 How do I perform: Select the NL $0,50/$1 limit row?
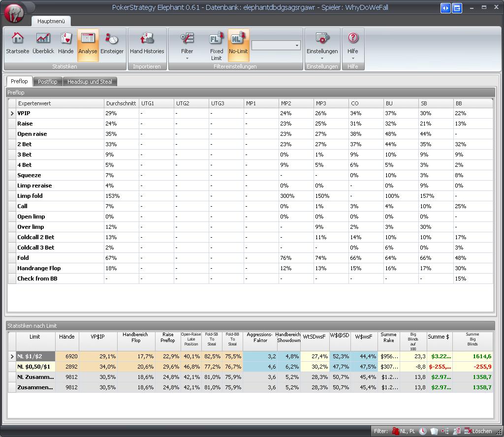coord(250,367)
